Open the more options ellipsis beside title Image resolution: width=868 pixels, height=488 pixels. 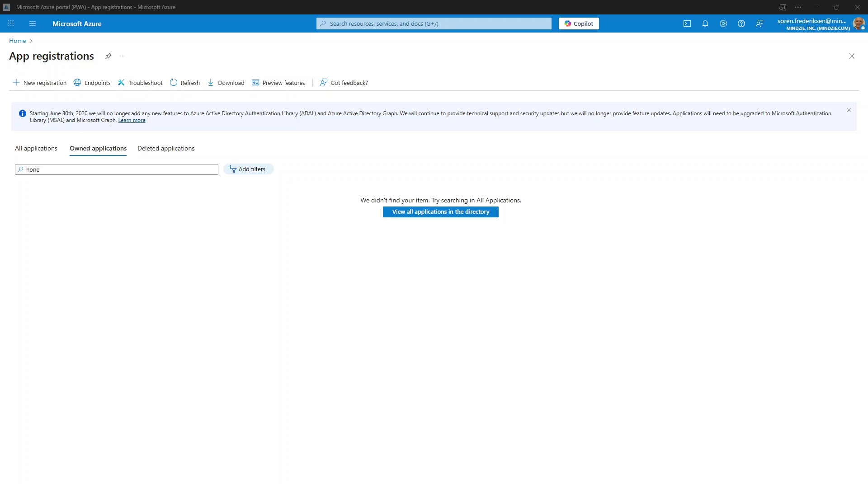(123, 56)
